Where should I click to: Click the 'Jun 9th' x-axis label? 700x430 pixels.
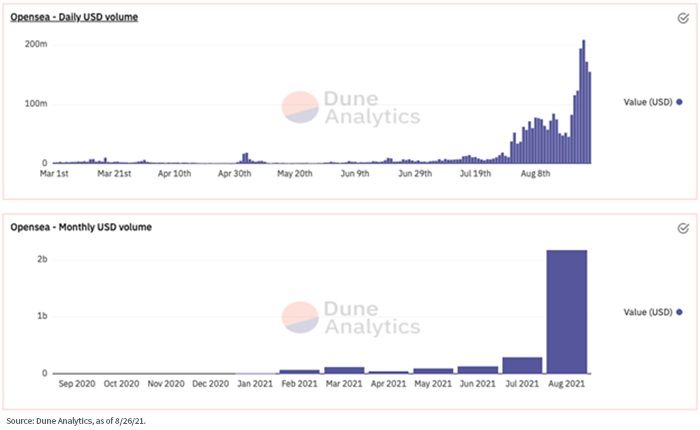pyautogui.click(x=355, y=173)
